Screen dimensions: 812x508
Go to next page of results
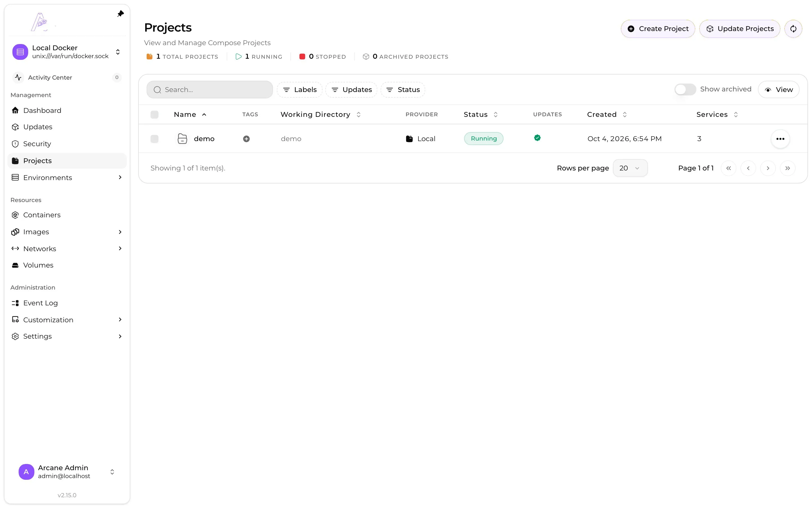pyautogui.click(x=768, y=168)
